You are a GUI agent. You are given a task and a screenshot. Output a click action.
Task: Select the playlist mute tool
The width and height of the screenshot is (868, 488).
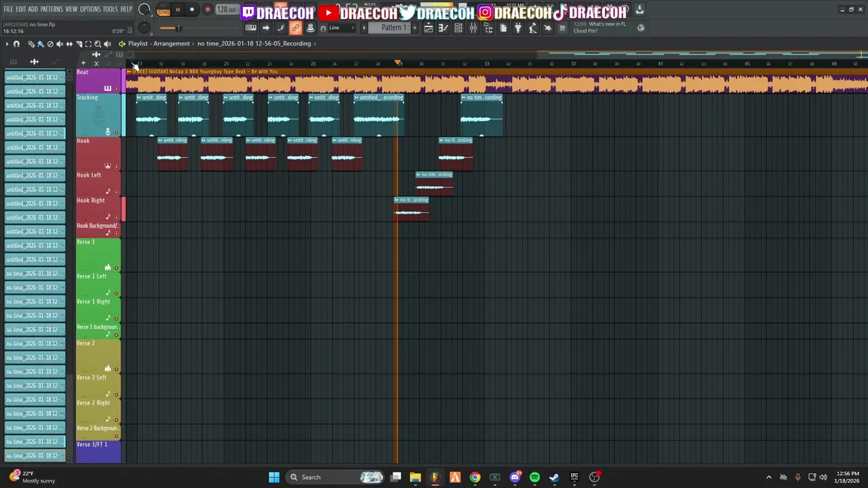[60, 44]
